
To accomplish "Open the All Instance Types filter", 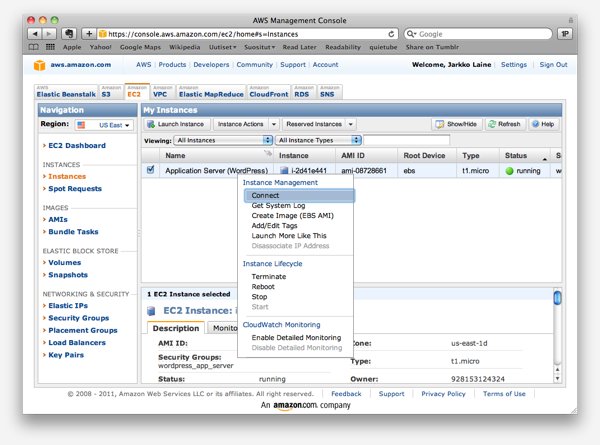I will 316,140.
